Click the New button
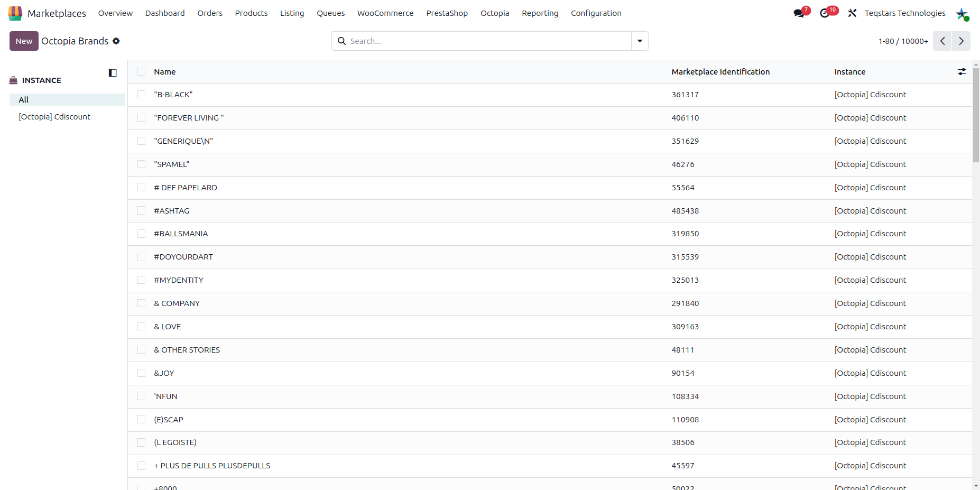Image resolution: width=980 pixels, height=490 pixels. [24, 41]
